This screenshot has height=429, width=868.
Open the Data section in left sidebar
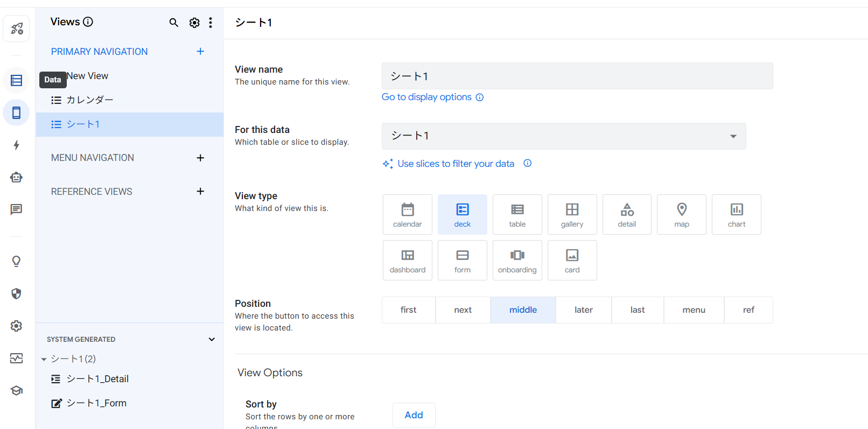point(17,81)
